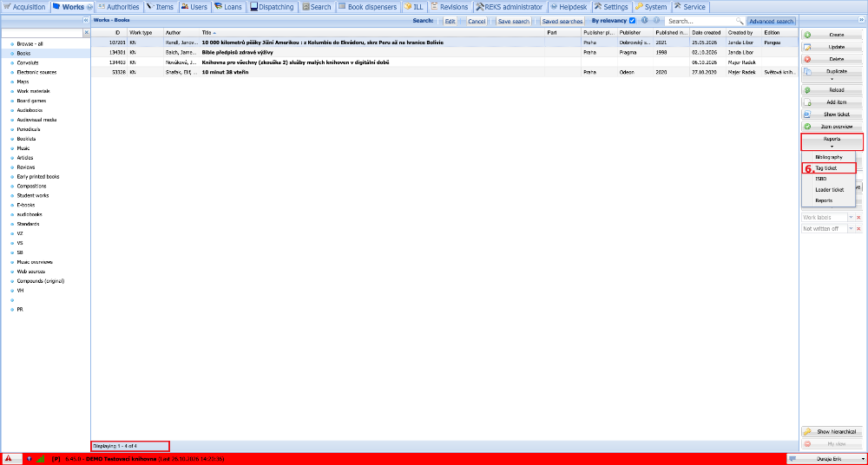Click the Advanced search button

(771, 21)
